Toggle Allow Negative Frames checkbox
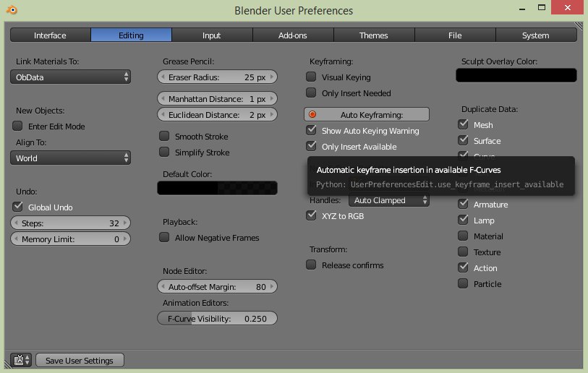 pos(164,237)
